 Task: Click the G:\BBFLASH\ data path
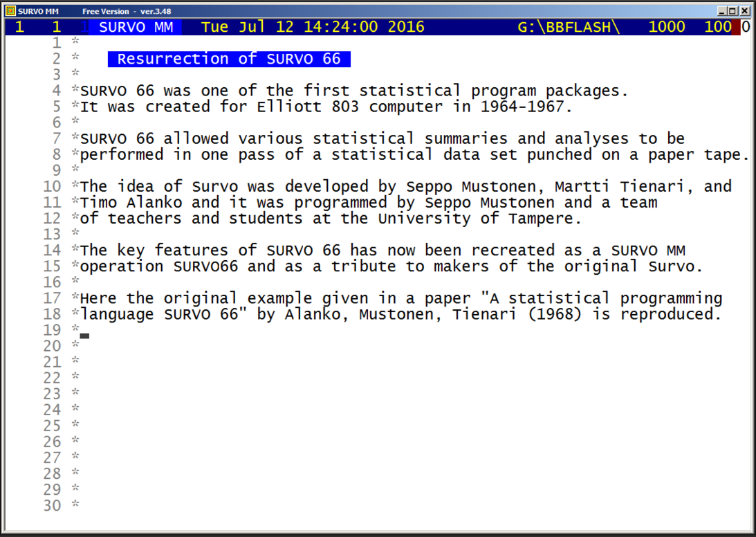[568, 27]
